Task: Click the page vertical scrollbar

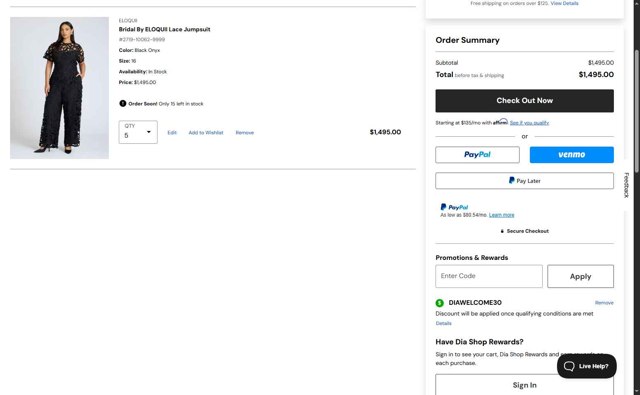Action: (636, 110)
